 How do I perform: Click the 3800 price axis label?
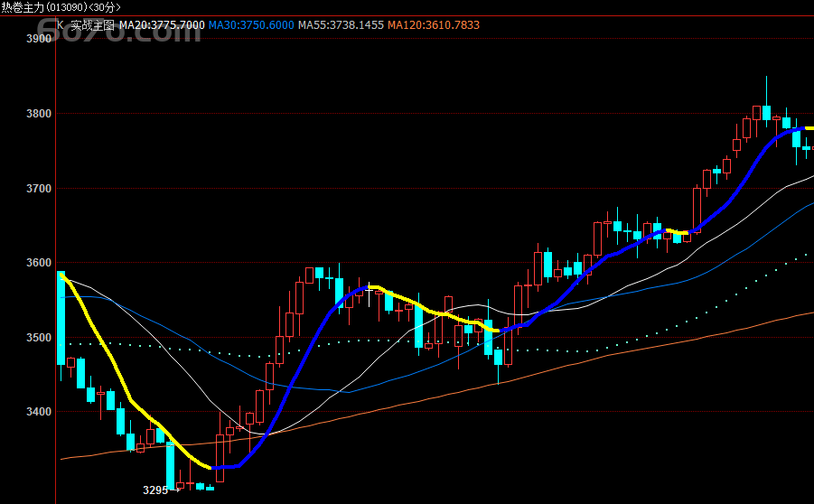tap(39, 114)
